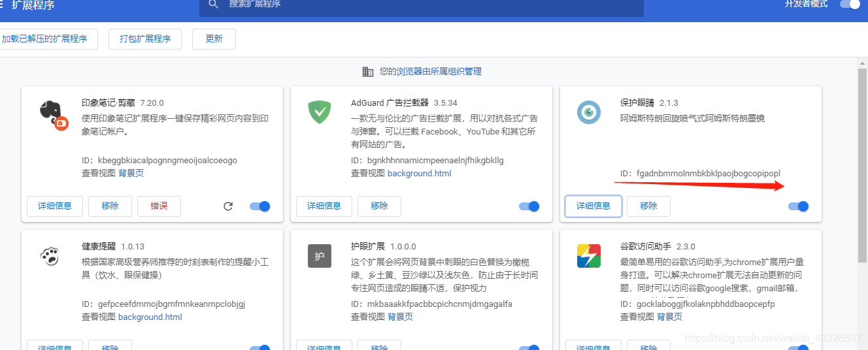Remove the AdGuard 广告拦截器 extension
This screenshot has width=868, height=350.
point(380,206)
